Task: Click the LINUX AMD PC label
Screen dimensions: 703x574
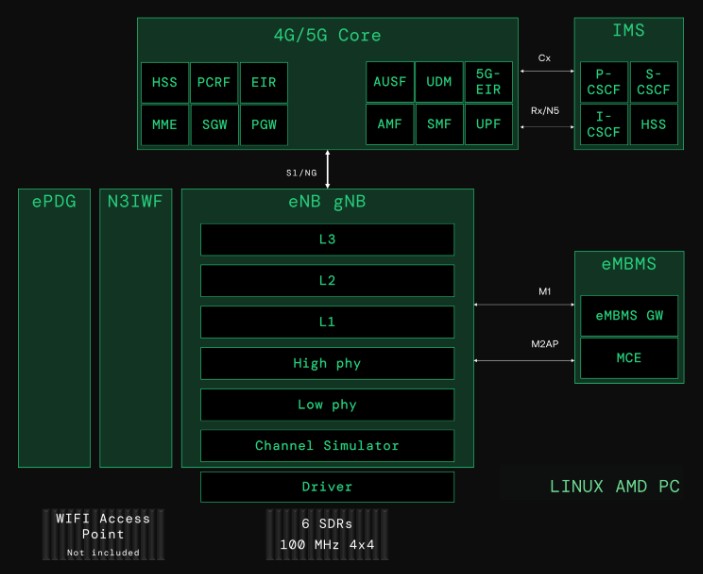Action: 615,487
